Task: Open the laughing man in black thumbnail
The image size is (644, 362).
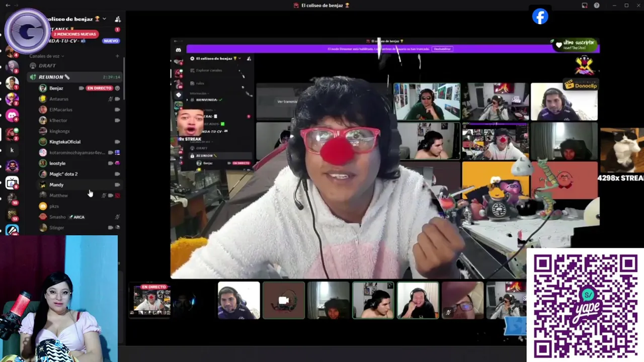Action: (418, 300)
